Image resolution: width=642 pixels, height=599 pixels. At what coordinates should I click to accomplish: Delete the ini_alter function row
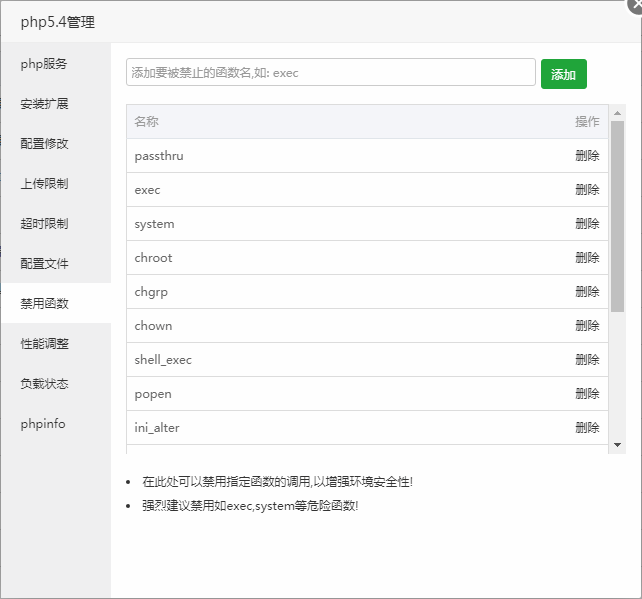[x=587, y=428]
